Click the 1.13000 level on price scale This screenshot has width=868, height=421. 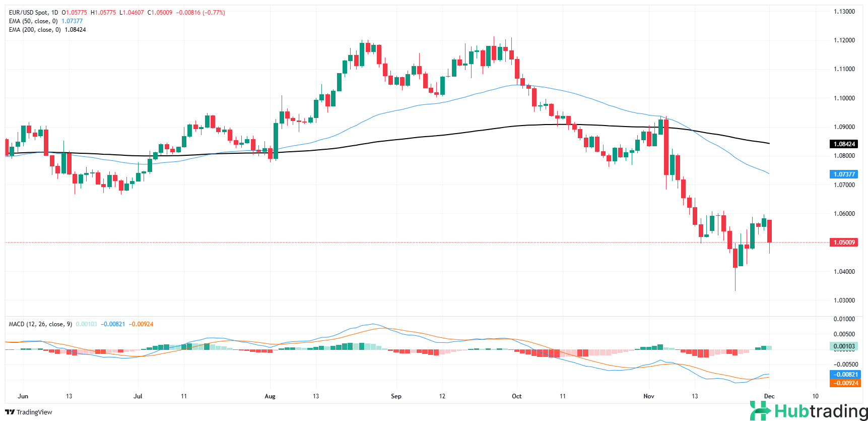(x=844, y=12)
